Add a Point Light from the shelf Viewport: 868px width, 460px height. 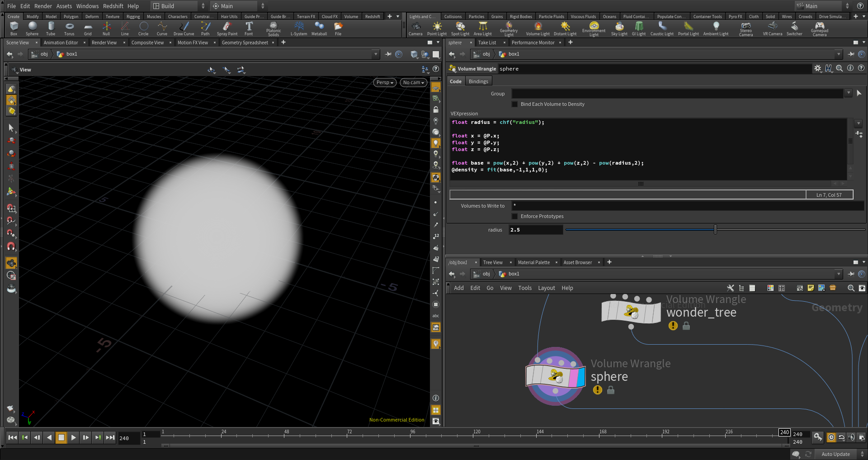click(437, 28)
